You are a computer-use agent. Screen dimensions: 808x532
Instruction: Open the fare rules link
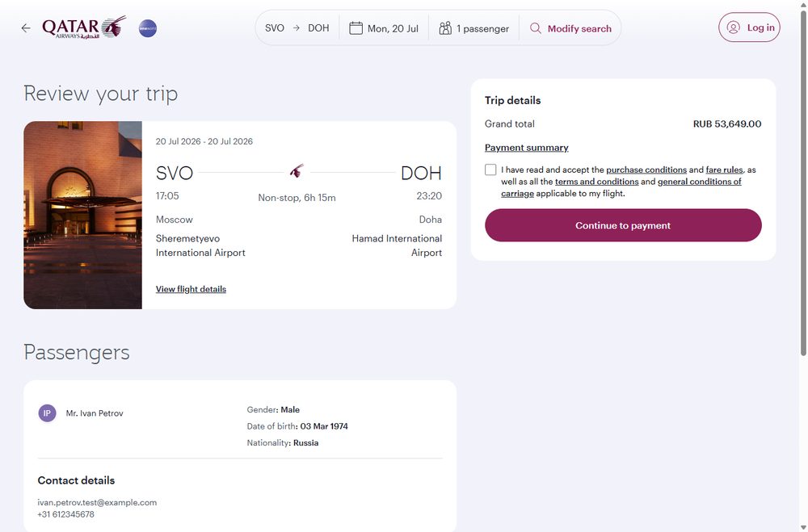point(724,170)
